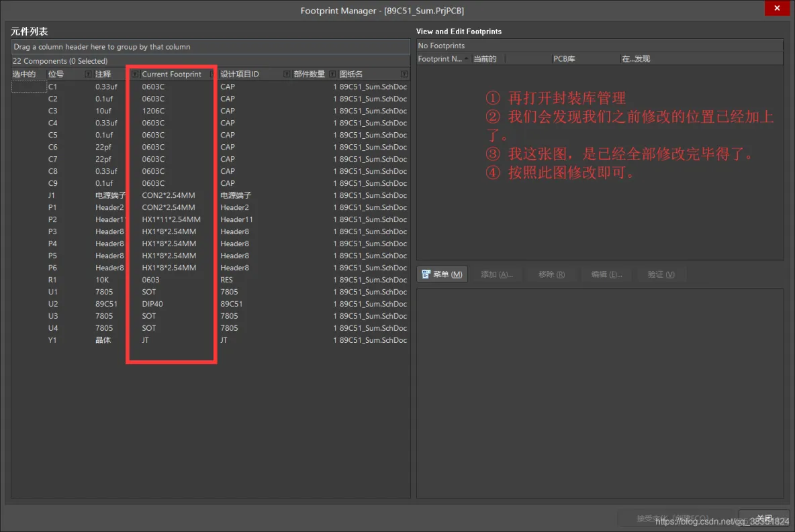Click the 编辑 (E)... button

coord(606,274)
